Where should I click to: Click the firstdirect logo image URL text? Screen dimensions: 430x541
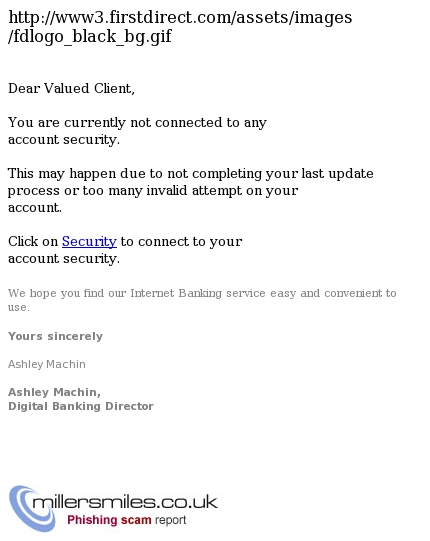point(180,27)
